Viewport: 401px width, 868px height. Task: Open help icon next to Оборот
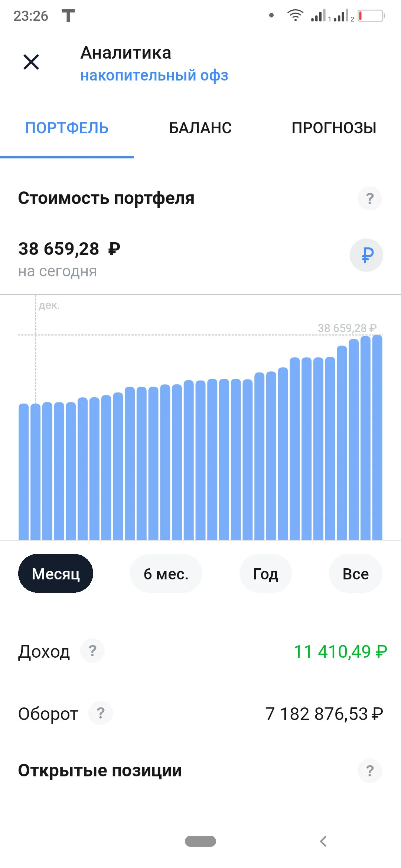point(101,713)
